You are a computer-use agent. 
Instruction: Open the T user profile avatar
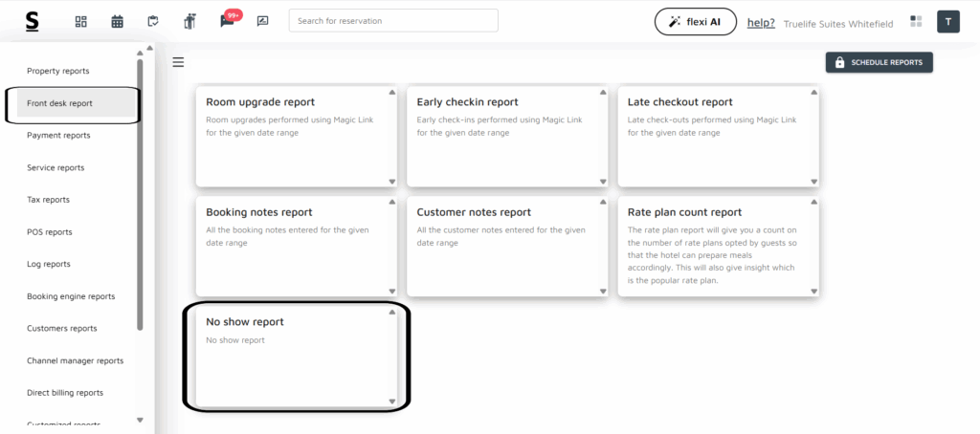pyautogui.click(x=947, y=22)
